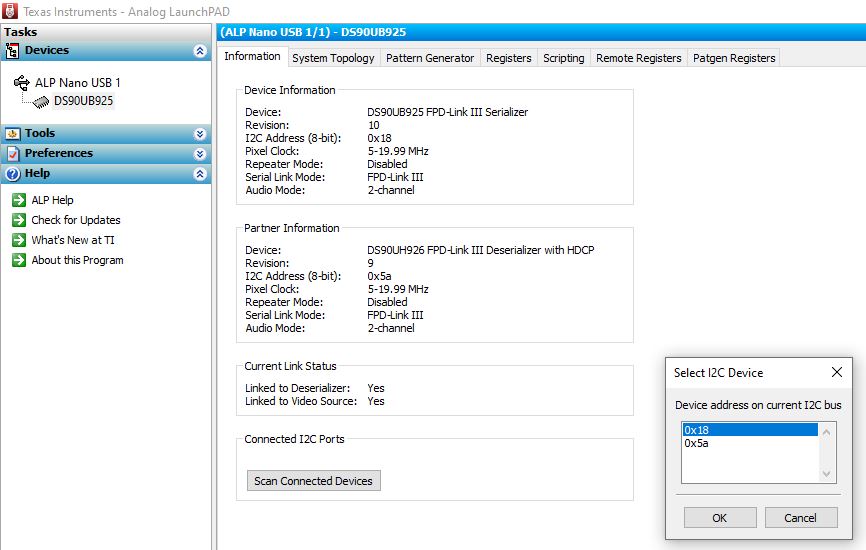
Task: Open the Patgen Registers tab
Action: point(734,58)
